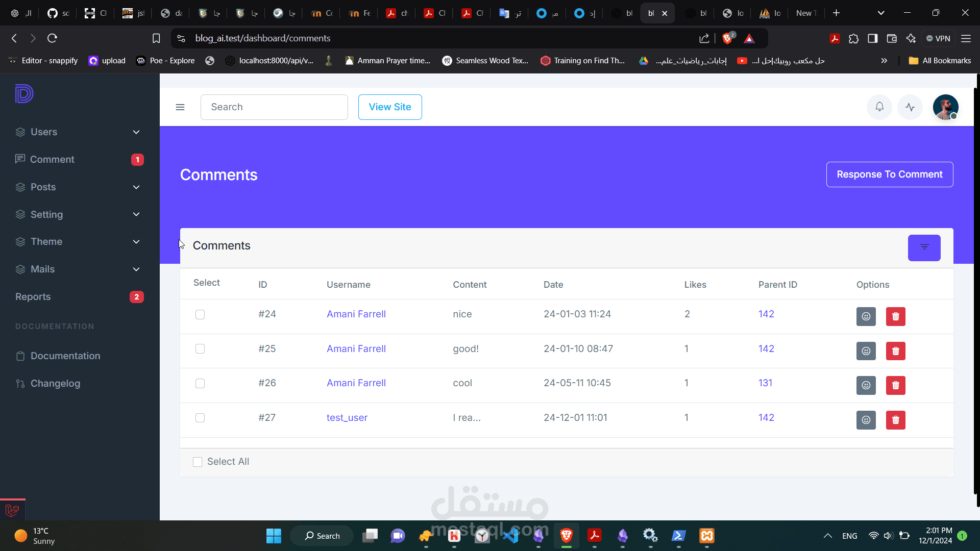Click smiley icon for comment #25
Viewport: 980px width, 551px height.
tap(866, 351)
